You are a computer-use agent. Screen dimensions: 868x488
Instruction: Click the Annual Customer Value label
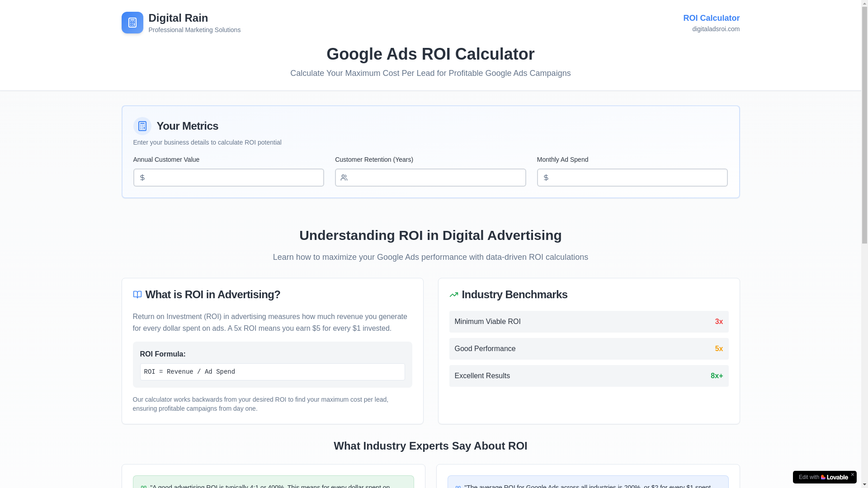(166, 160)
